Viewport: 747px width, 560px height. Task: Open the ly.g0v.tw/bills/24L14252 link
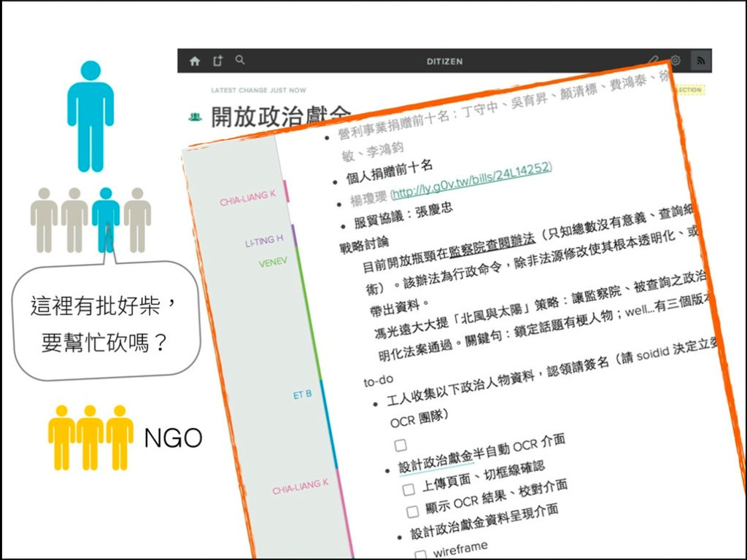pyautogui.click(x=471, y=181)
